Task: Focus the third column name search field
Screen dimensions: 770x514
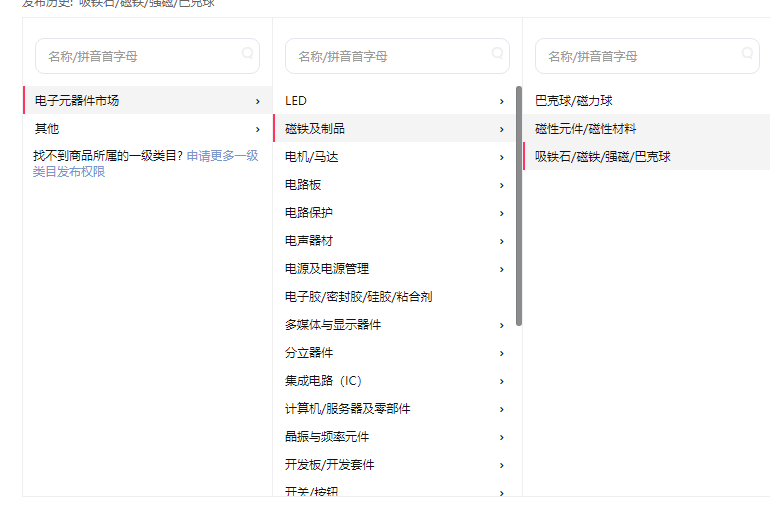Action: [x=638, y=56]
